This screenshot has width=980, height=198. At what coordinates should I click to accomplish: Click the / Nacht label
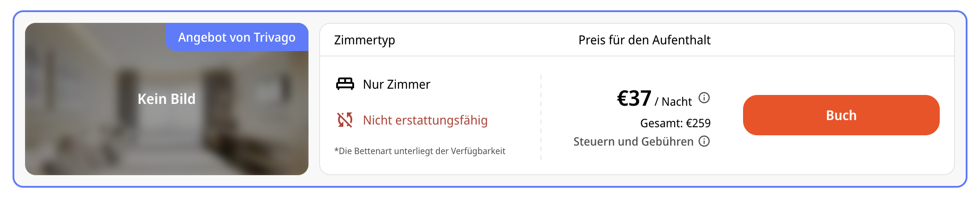[673, 102]
